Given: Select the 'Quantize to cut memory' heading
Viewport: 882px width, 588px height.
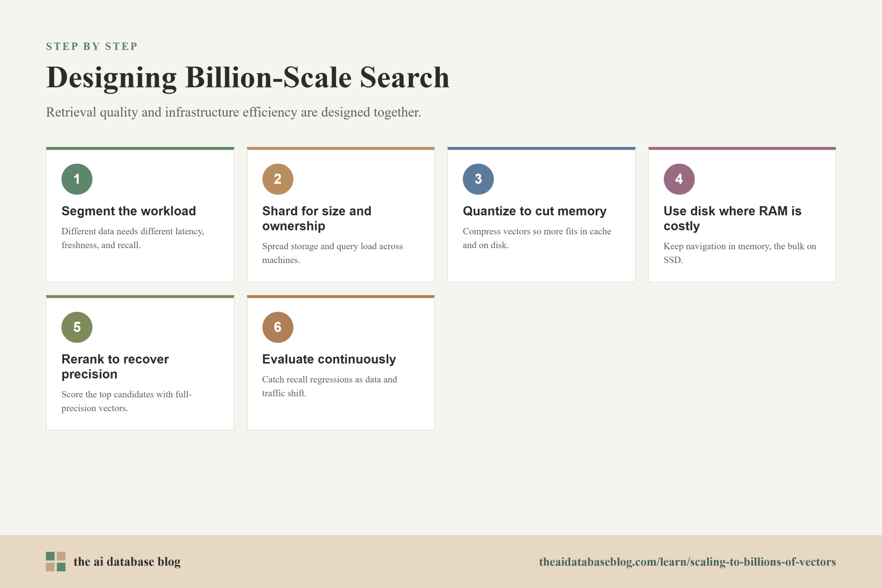Looking at the screenshot, I should [534, 211].
